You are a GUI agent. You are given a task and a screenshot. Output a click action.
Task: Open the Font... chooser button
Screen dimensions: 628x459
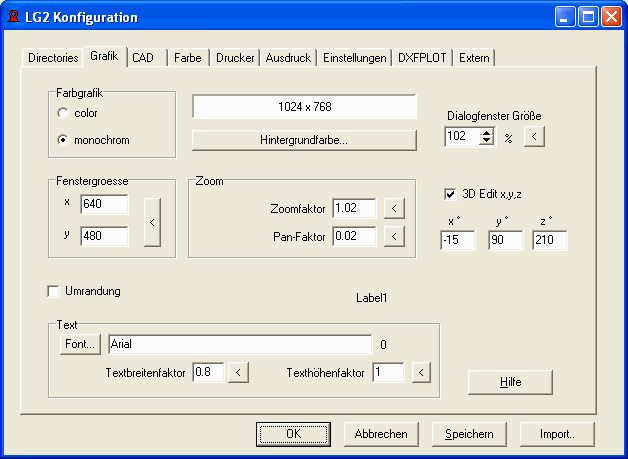[x=80, y=344]
